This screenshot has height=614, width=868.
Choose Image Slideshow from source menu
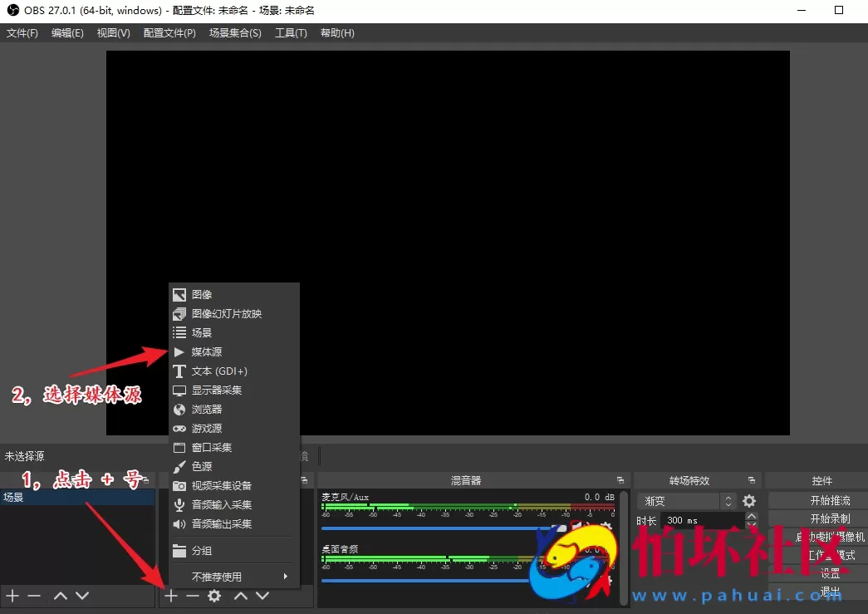click(226, 314)
